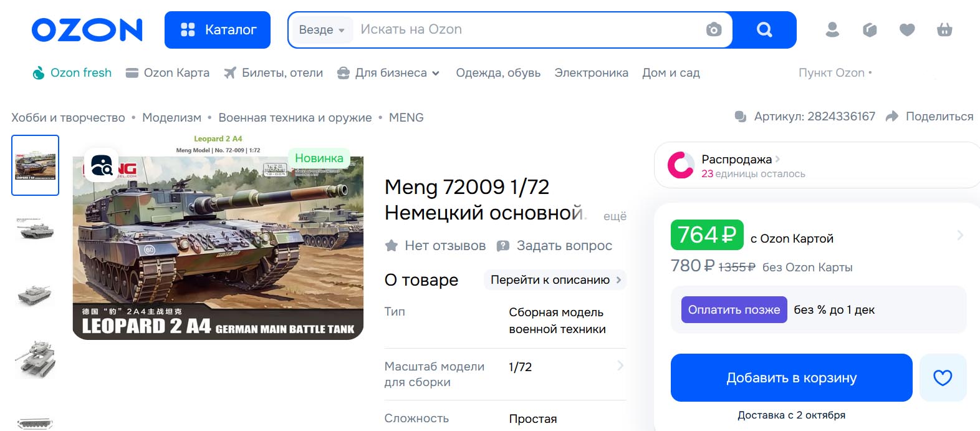Open the shopping basket icon
The image size is (980, 431).
click(x=944, y=29)
